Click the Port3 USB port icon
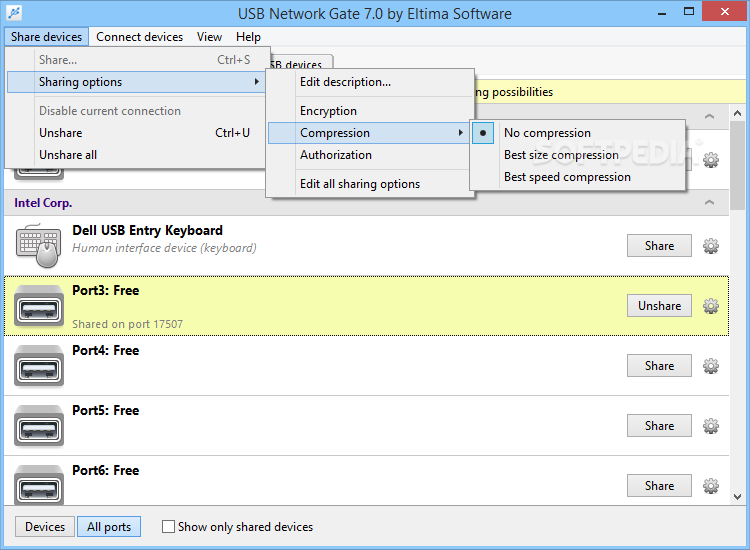Image resolution: width=750 pixels, height=550 pixels. (39, 306)
